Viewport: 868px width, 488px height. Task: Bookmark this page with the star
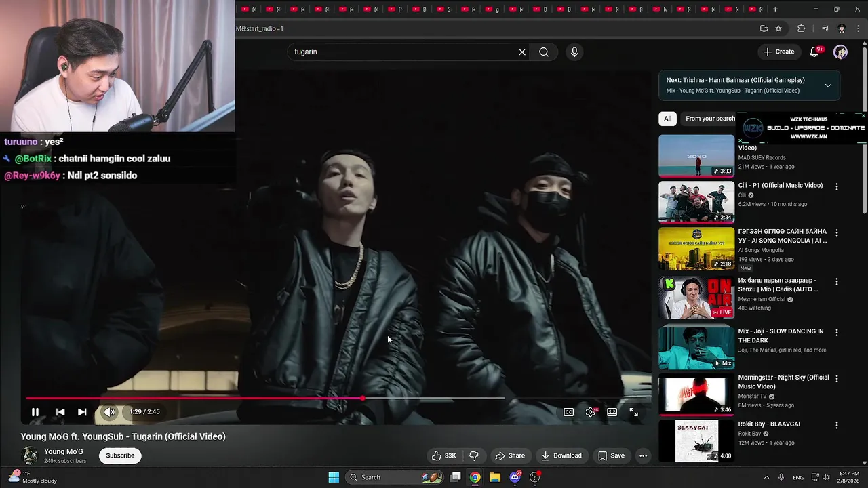(778, 28)
